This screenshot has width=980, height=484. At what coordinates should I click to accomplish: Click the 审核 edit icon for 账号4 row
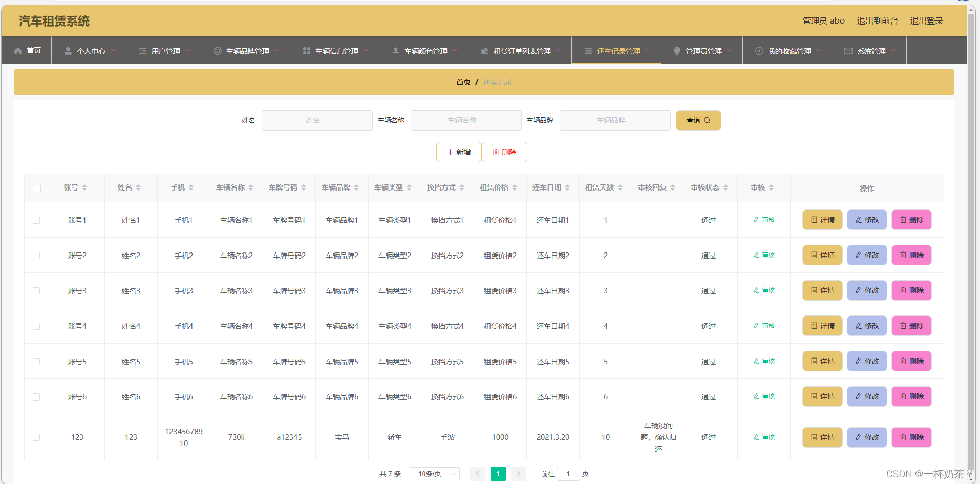(x=756, y=326)
